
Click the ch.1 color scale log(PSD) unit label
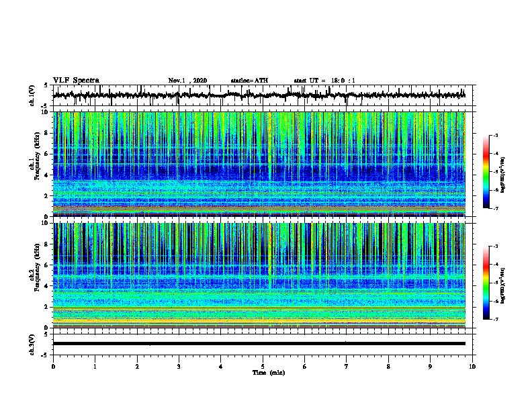pos(503,175)
